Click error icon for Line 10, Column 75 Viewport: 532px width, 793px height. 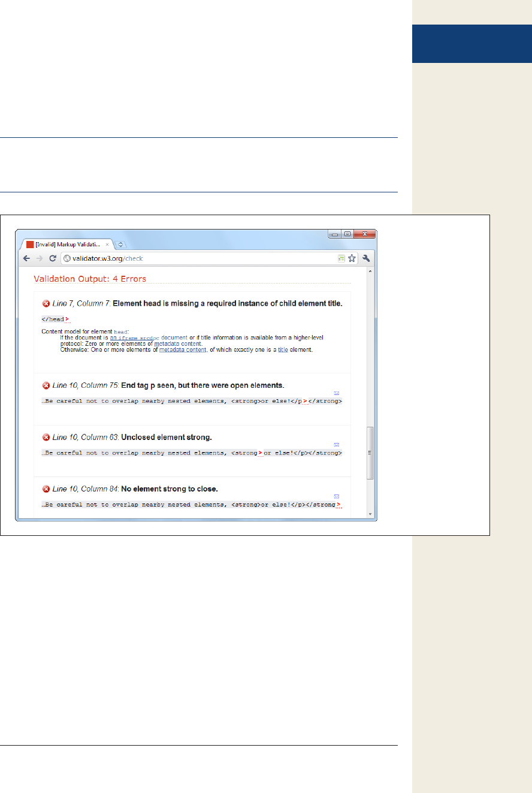pos(46,385)
